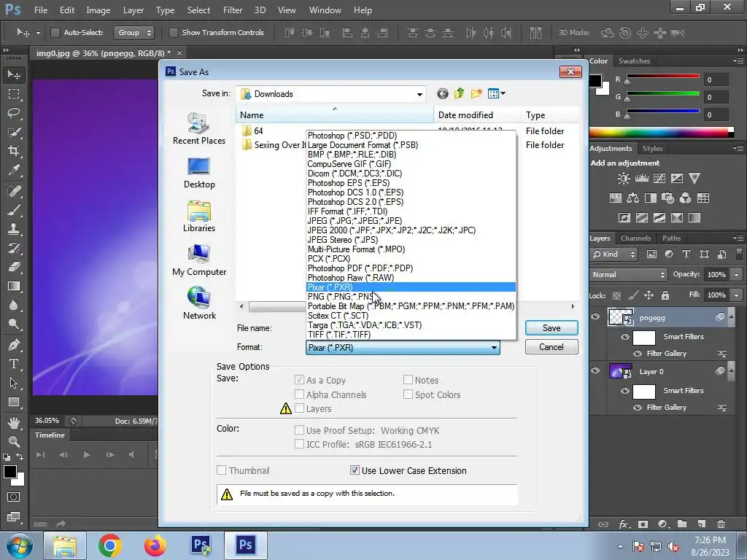Open Firefox from the taskbar

155,545
